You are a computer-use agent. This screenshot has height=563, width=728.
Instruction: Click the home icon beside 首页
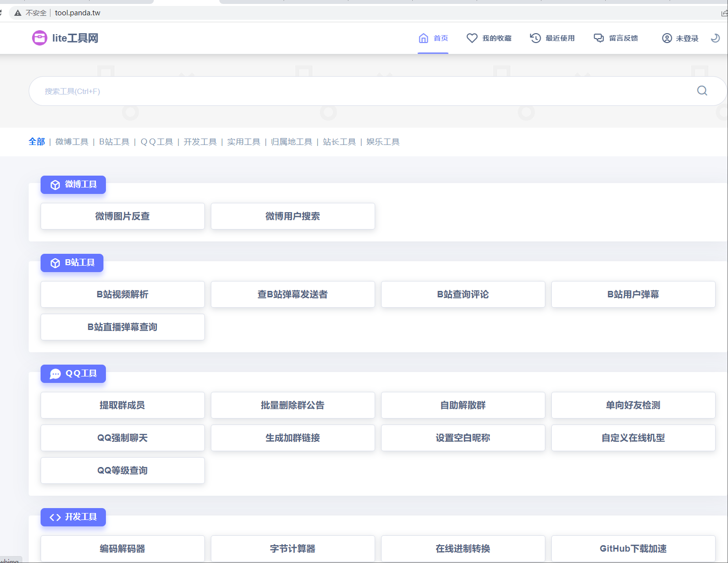point(424,38)
